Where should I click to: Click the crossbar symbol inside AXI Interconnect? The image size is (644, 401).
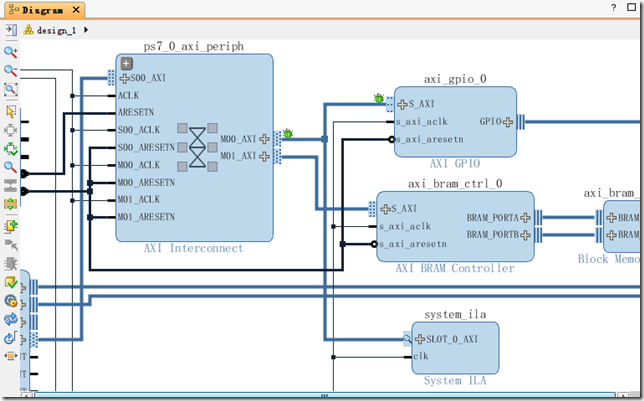coord(198,147)
